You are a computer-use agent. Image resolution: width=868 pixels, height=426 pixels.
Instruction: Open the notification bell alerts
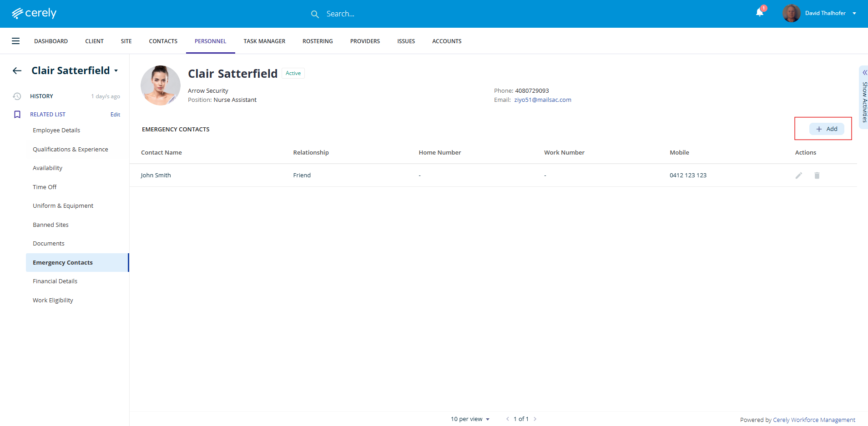760,13
